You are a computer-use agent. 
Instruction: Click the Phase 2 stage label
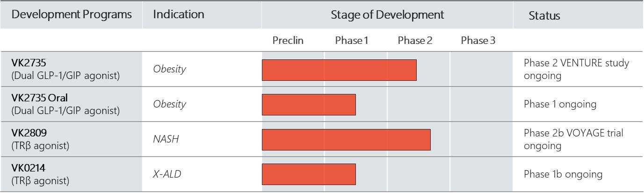click(x=415, y=41)
